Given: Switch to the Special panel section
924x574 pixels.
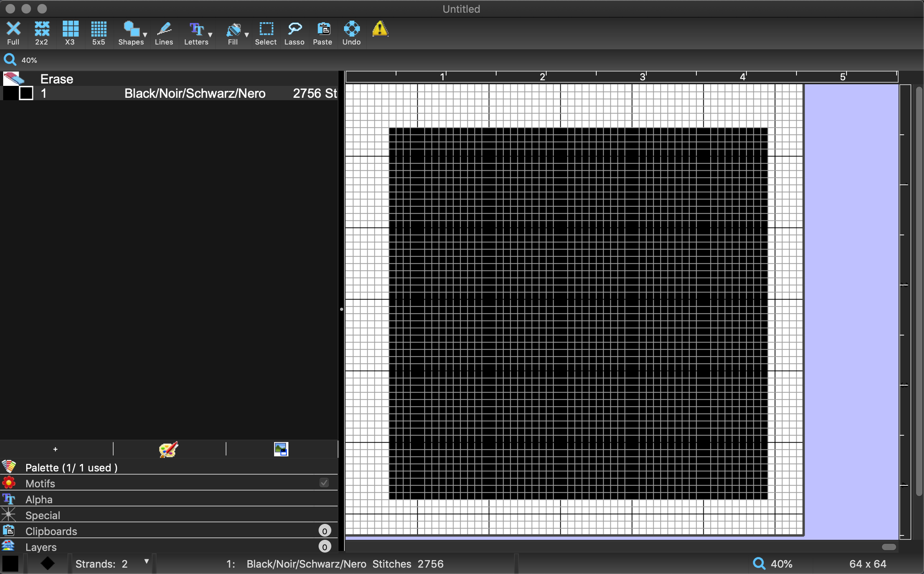Looking at the screenshot, I should coord(43,515).
